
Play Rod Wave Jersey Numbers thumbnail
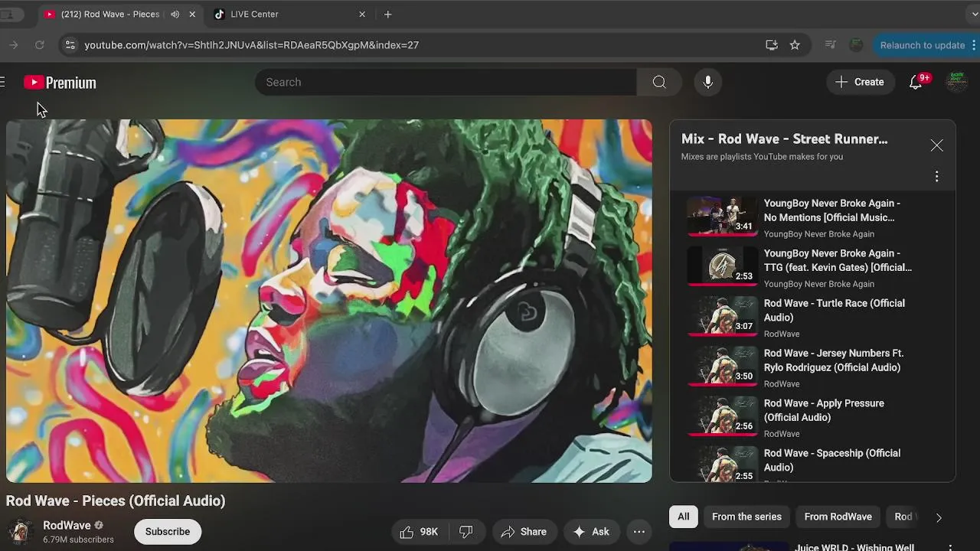click(x=722, y=365)
